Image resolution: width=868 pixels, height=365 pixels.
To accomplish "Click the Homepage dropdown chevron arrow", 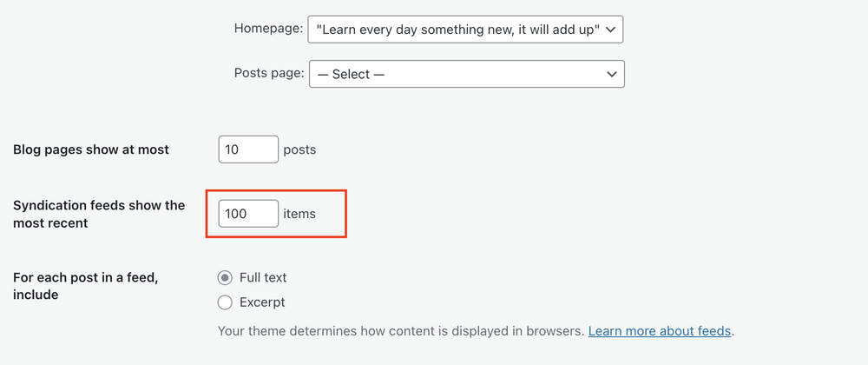I will [611, 29].
